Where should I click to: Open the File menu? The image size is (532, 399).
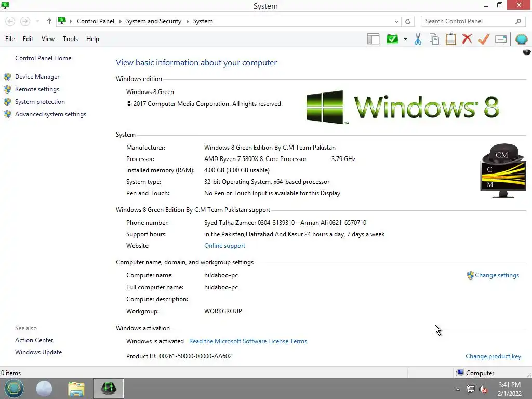coord(10,39)
